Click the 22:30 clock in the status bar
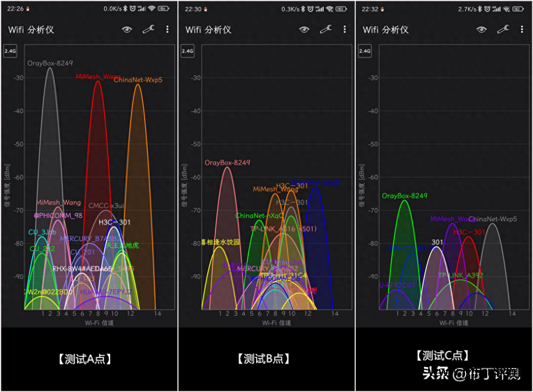 coord(193,9)
